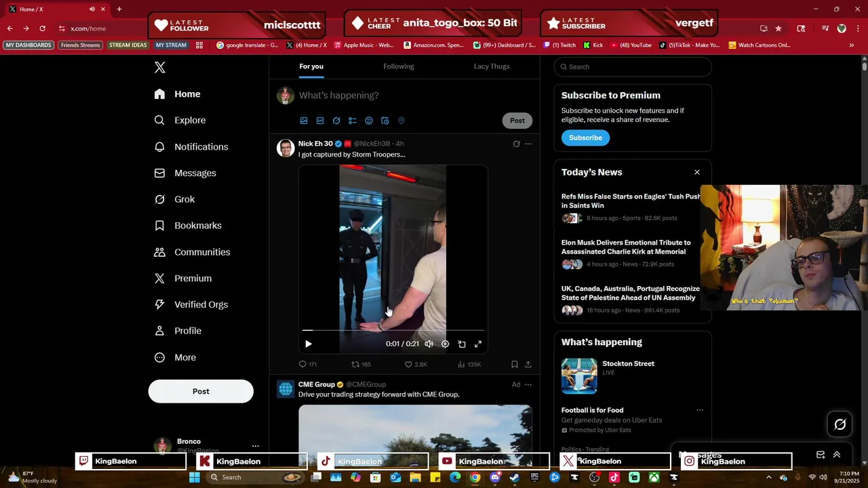Expand the Messages drawer
This screenshot has height=488, width=868.
(x=837, y=455)
